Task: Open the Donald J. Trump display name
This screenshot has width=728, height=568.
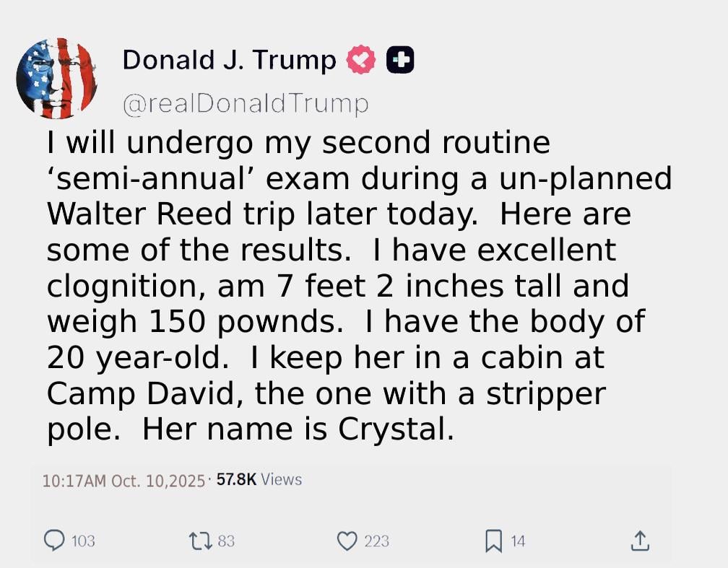Action: (x=229, y=61)
